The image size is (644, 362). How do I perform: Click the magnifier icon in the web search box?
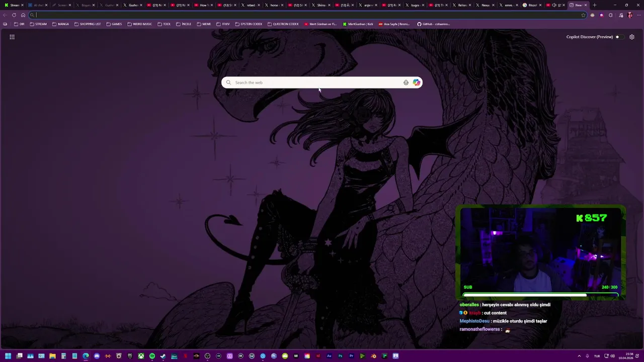(x=228, y=82)
